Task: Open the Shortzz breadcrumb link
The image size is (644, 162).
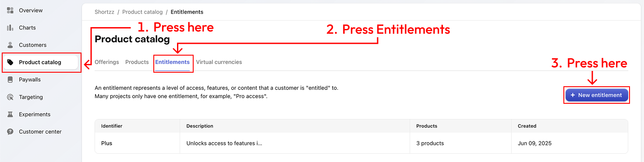Action: pos(104,12)
